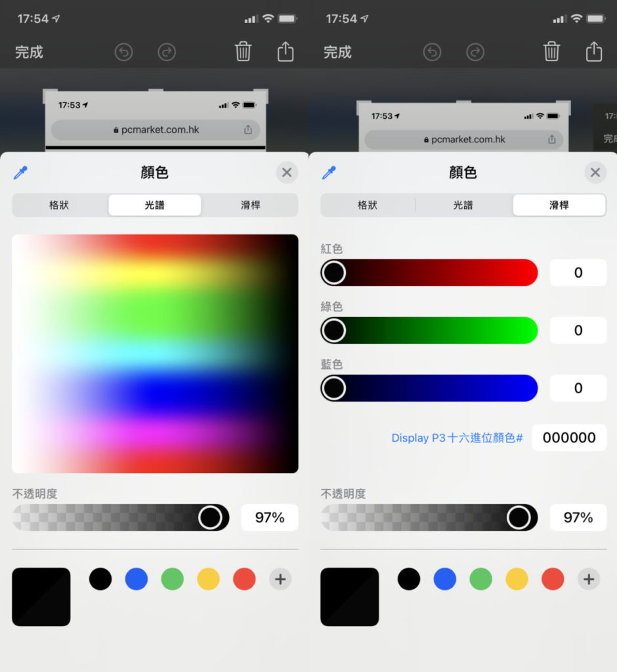Screen dimensions: 617x672
Task: Choose the blue swatch on the left screen
Action: click(x=137, y=579)
